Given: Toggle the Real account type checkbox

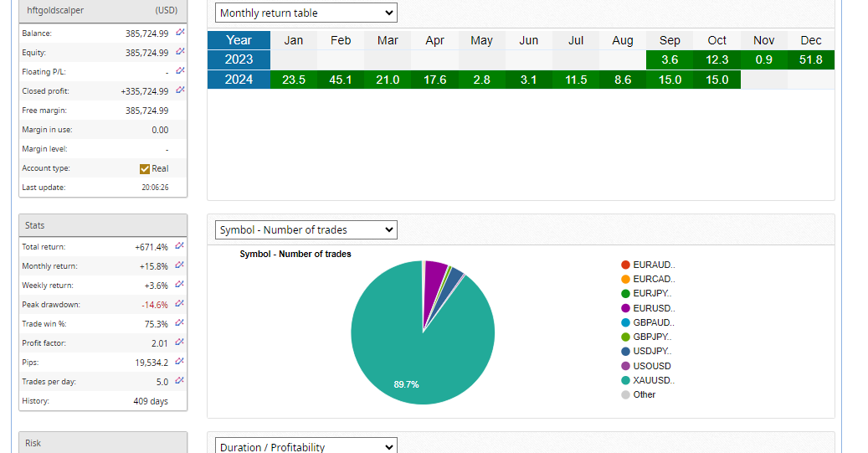Looking at the screenshot, I should click(x=145, y=168).
